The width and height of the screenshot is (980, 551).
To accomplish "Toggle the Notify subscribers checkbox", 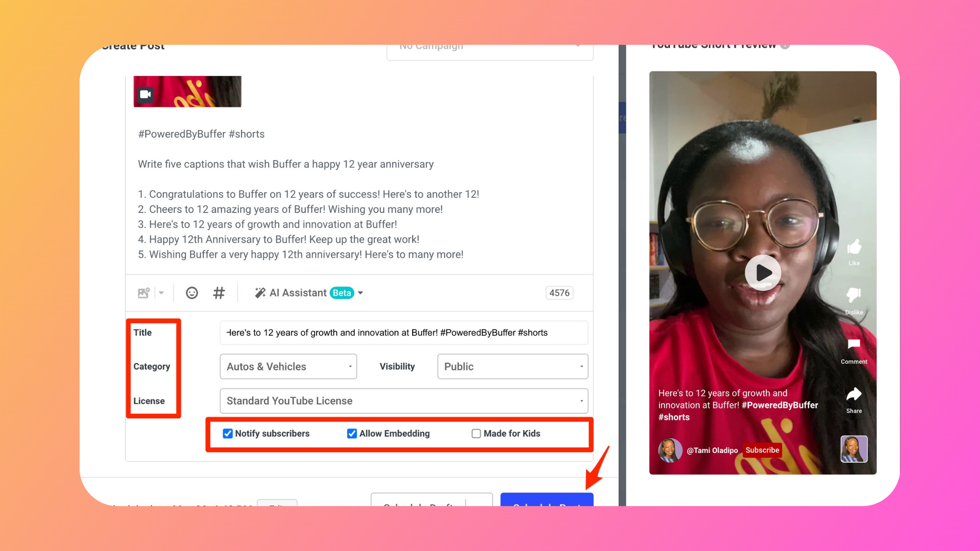I will [227, 433].
